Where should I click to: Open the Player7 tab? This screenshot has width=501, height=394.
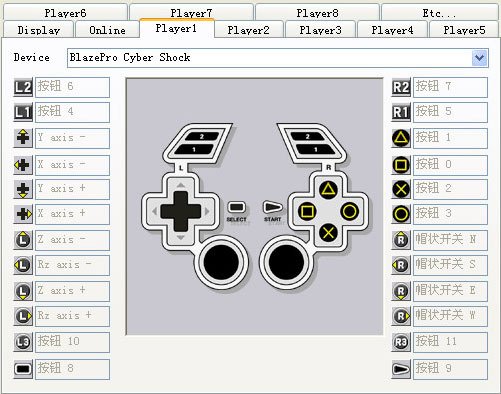pos(191,13)
